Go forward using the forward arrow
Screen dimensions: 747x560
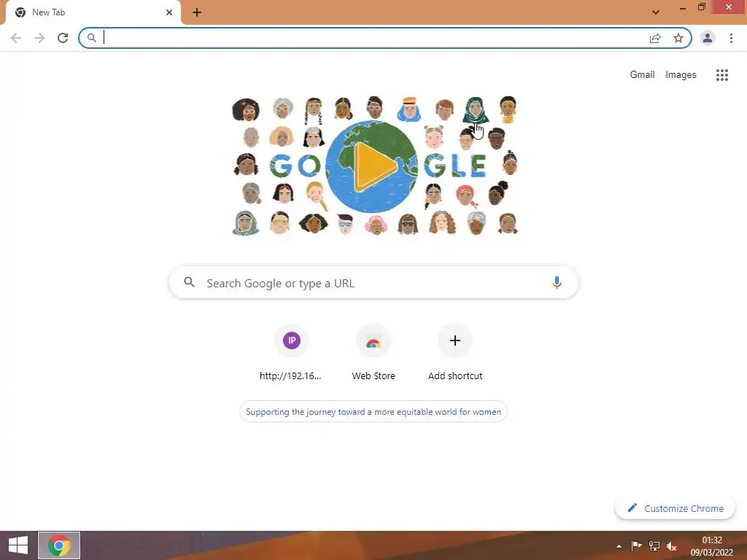coord(39,38)
